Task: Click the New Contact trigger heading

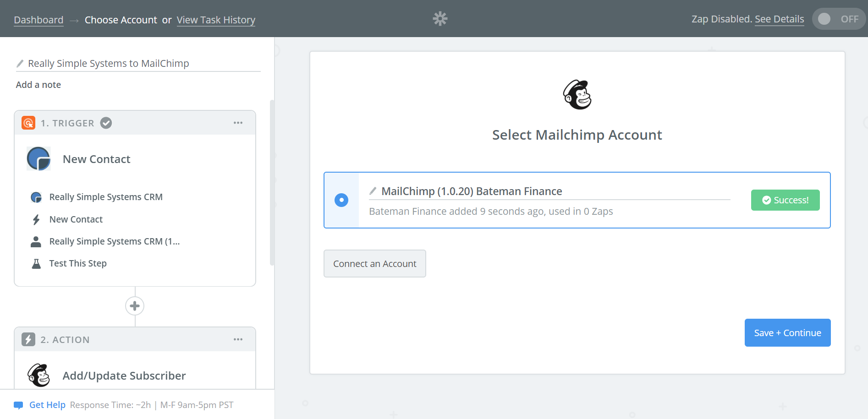Action: tap(97, 159)
